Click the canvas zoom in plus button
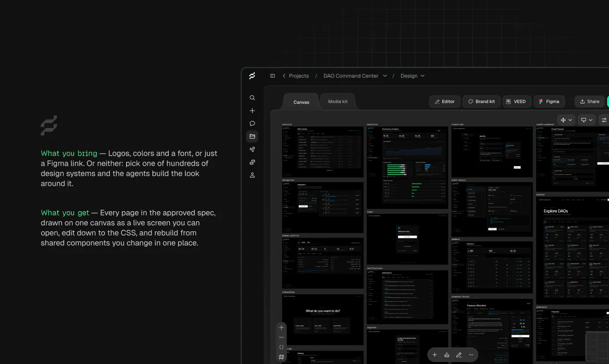 [281, 327]
